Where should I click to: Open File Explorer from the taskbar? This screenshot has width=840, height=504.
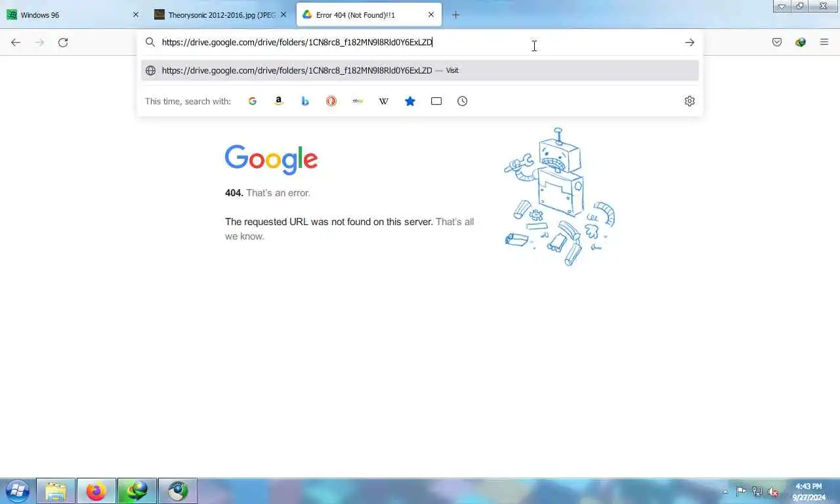(x=56, y=491)
